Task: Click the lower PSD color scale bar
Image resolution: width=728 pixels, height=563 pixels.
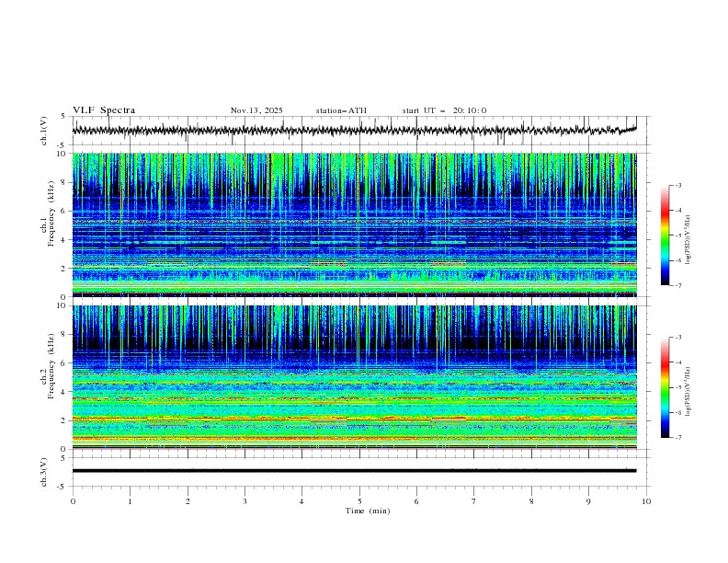Action: [665, 387]
